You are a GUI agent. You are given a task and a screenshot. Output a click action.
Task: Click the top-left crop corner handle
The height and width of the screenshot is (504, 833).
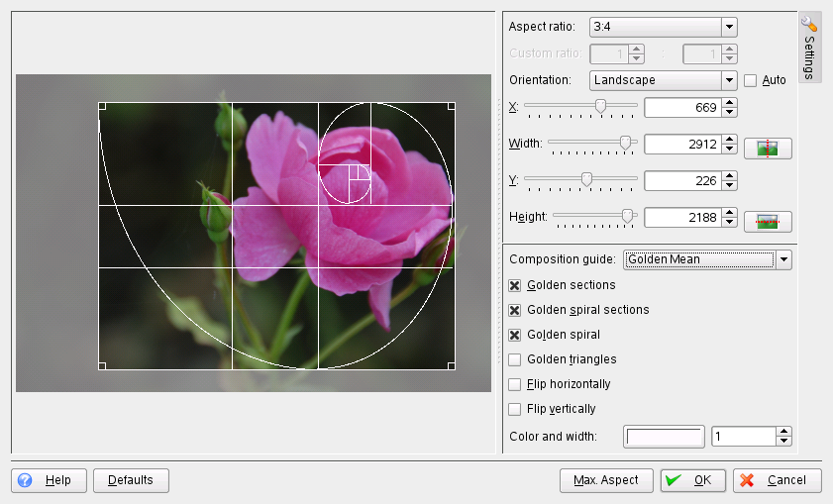[x=102, y=106]
